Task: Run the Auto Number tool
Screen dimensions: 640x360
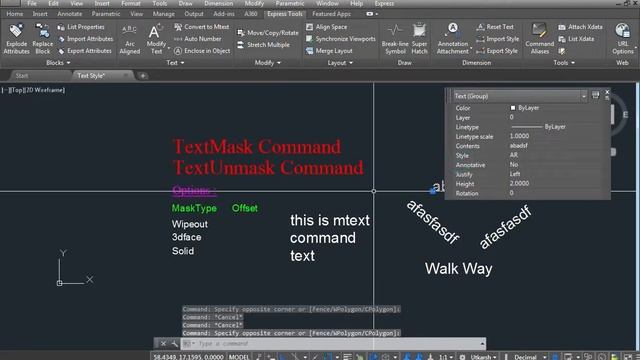Action: [x=198, y=39]
